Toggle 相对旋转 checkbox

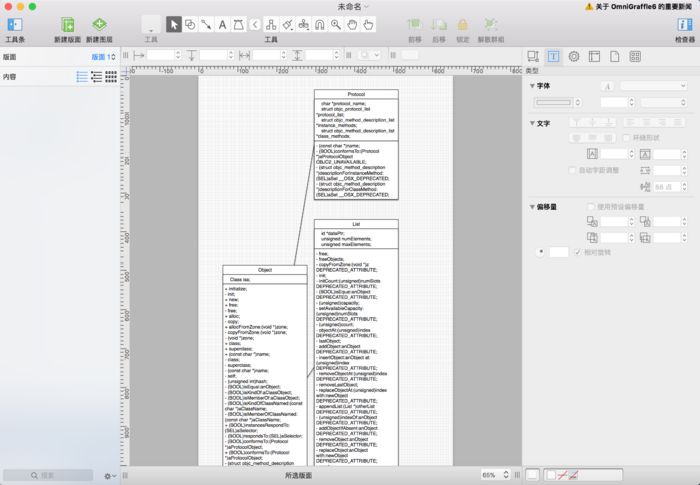coord(577,252)
